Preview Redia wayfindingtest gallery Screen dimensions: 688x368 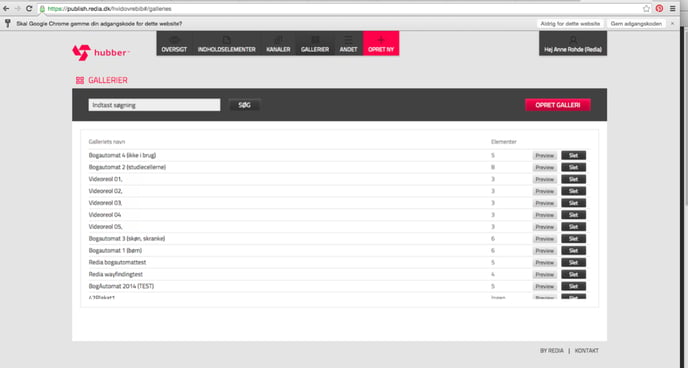point(545,275)
